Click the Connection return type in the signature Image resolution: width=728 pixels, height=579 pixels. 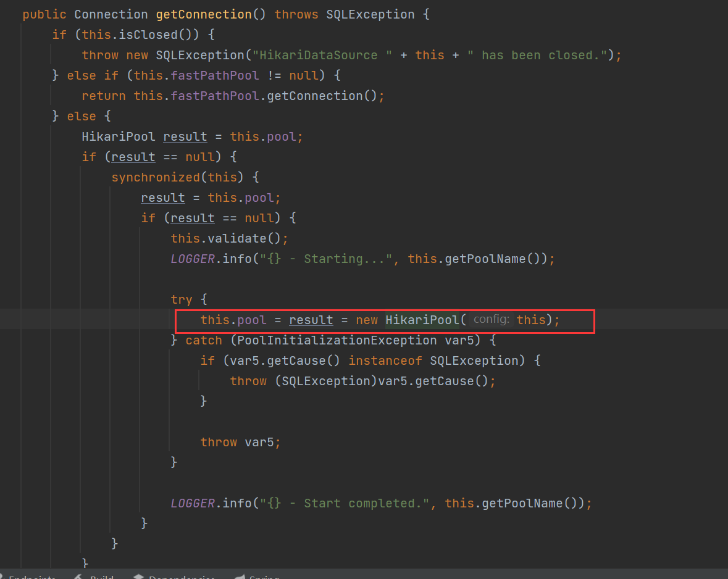111,14
